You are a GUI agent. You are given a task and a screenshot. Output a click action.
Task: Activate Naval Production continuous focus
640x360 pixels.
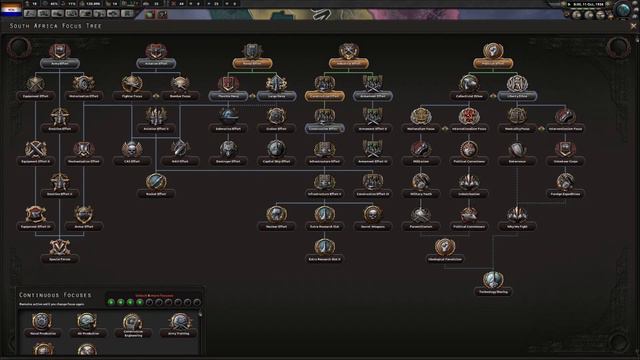42,325
